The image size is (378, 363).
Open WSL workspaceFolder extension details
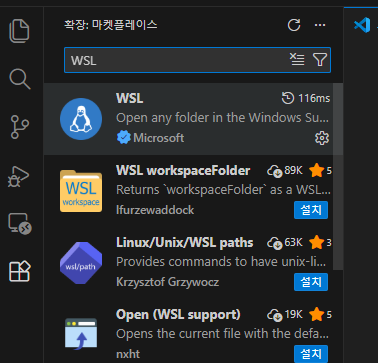[188, 191]
